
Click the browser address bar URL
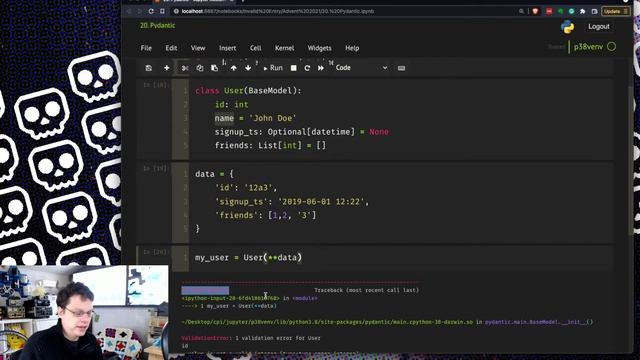click(278, 11)
